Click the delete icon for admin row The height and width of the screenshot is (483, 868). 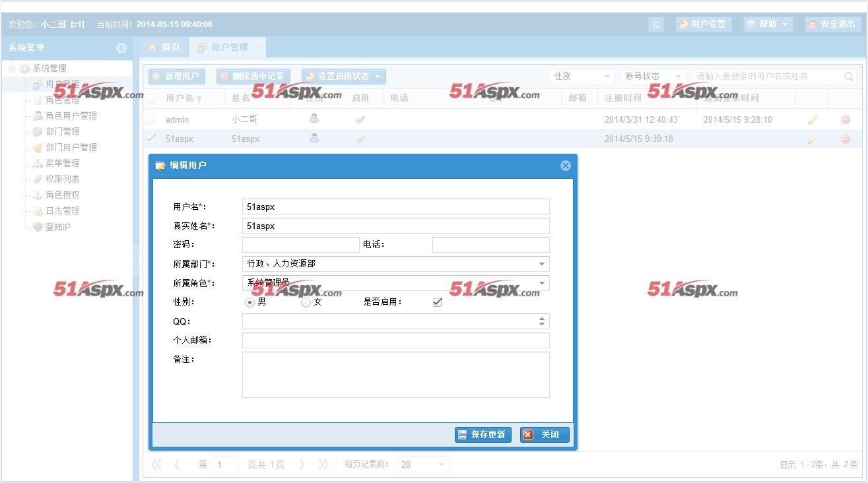pos(846,120)
